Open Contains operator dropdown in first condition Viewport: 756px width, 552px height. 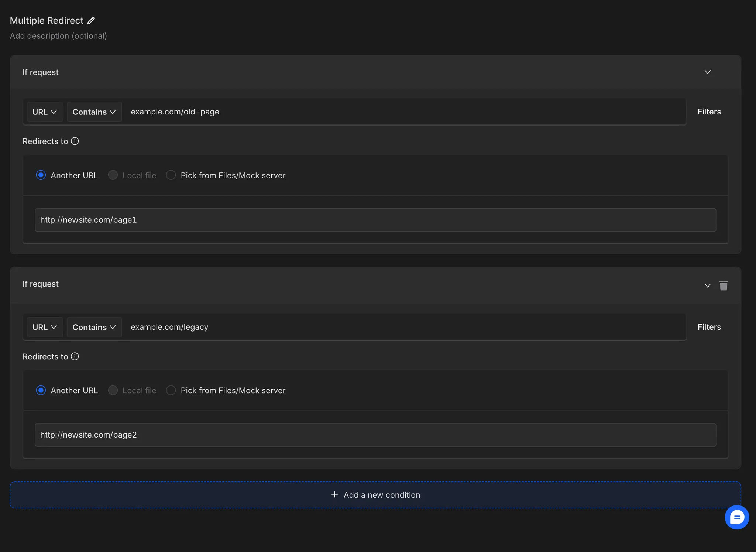pos(94,112)
